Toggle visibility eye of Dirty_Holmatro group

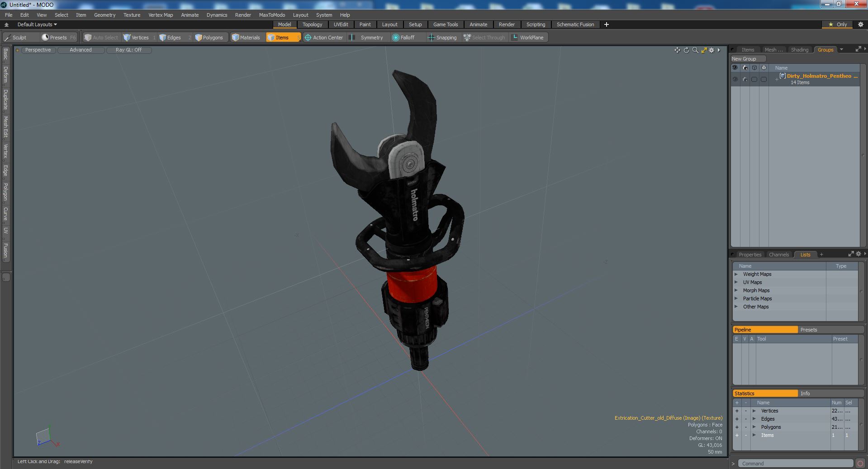(735, 79)
